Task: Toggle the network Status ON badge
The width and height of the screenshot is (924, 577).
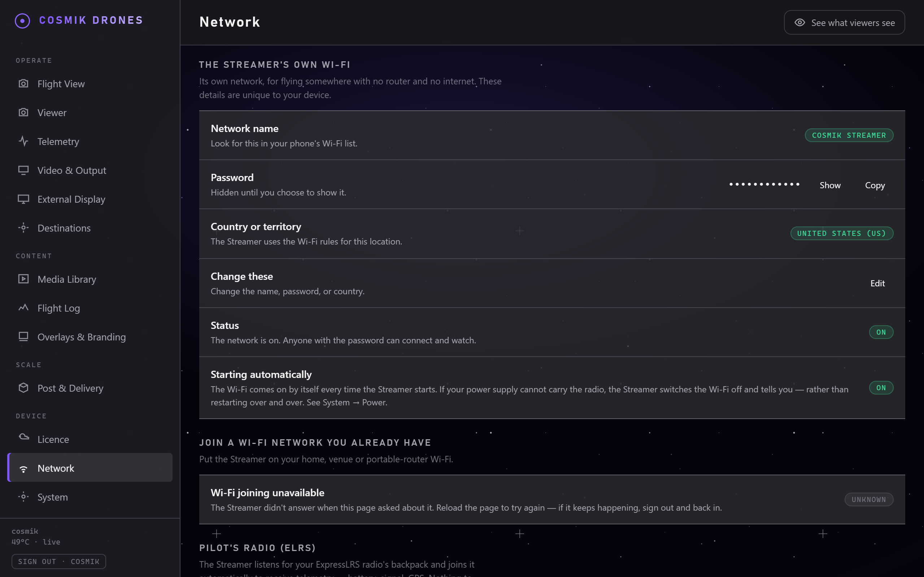Action: (881, 332)
